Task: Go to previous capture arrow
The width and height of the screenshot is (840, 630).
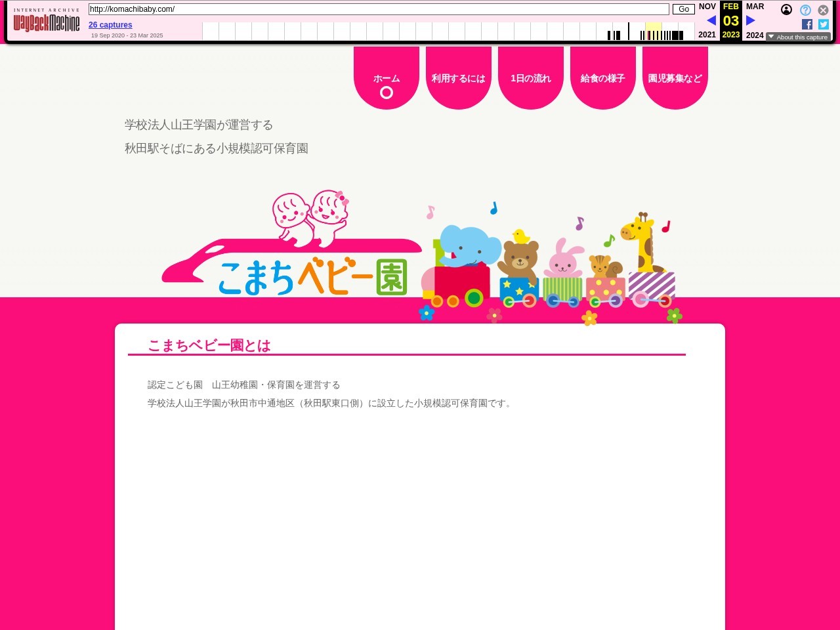Action: pyautogui.click(x=711, y=20)
